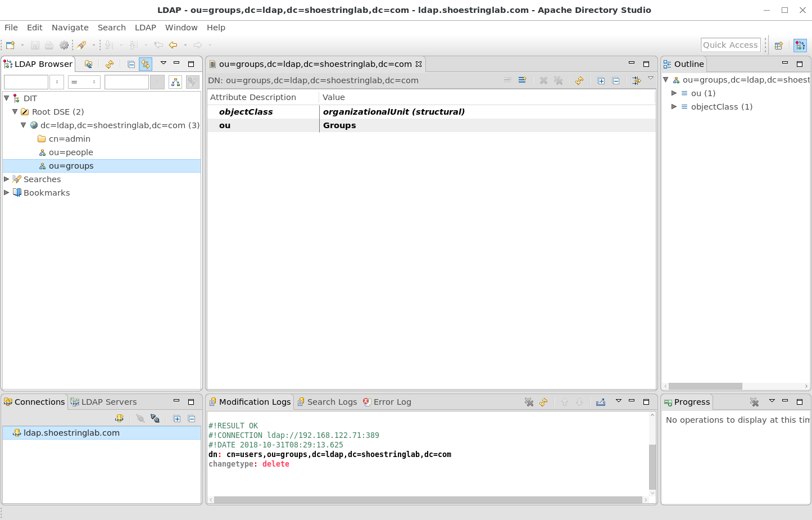Screen dimensions: 812x520
Task: Expand the Bookmarks node
Action: (7, 192)
